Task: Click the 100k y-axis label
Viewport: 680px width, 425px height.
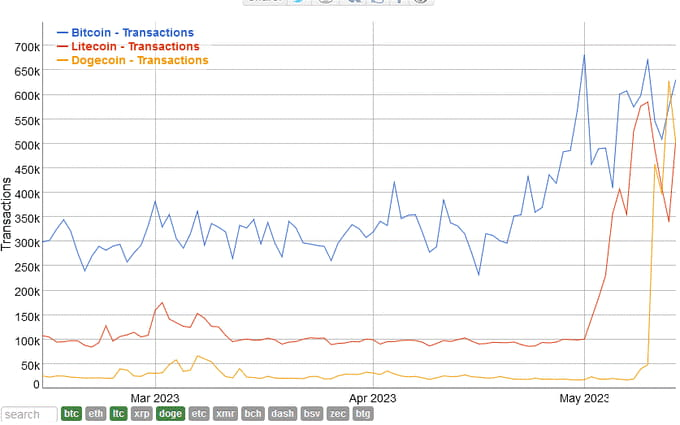Action: click(27, 341)
